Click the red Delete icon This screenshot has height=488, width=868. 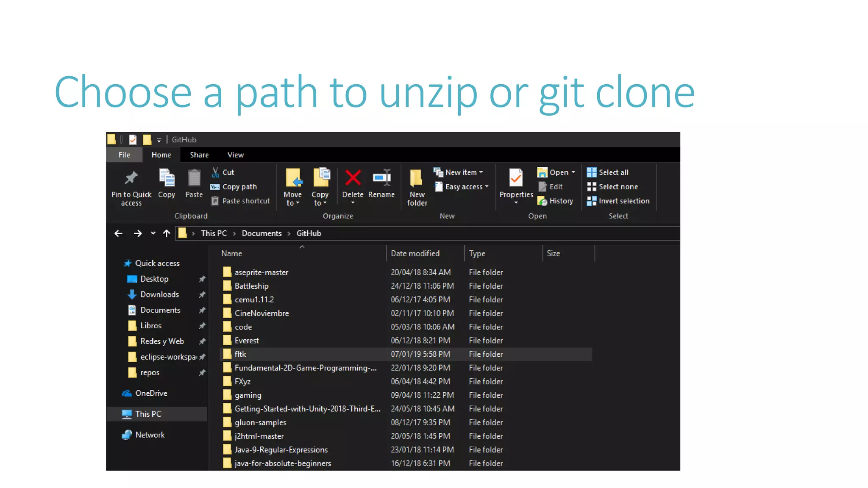coord(353,177)
